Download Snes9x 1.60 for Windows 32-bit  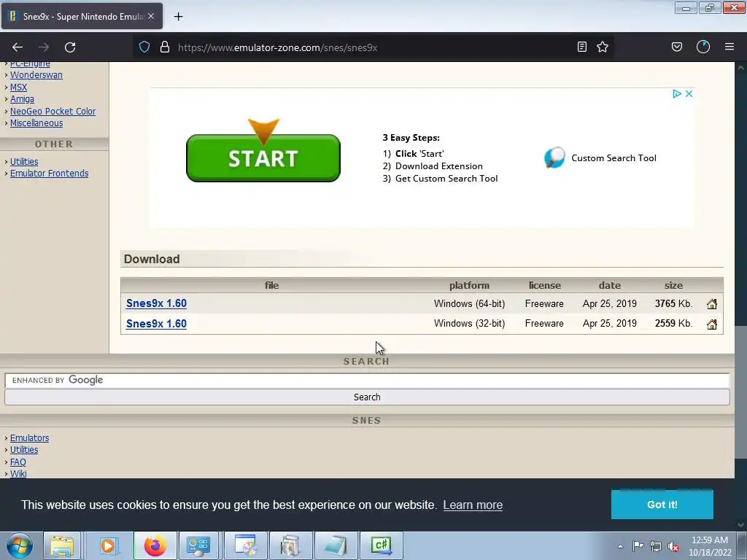(156, 324)
